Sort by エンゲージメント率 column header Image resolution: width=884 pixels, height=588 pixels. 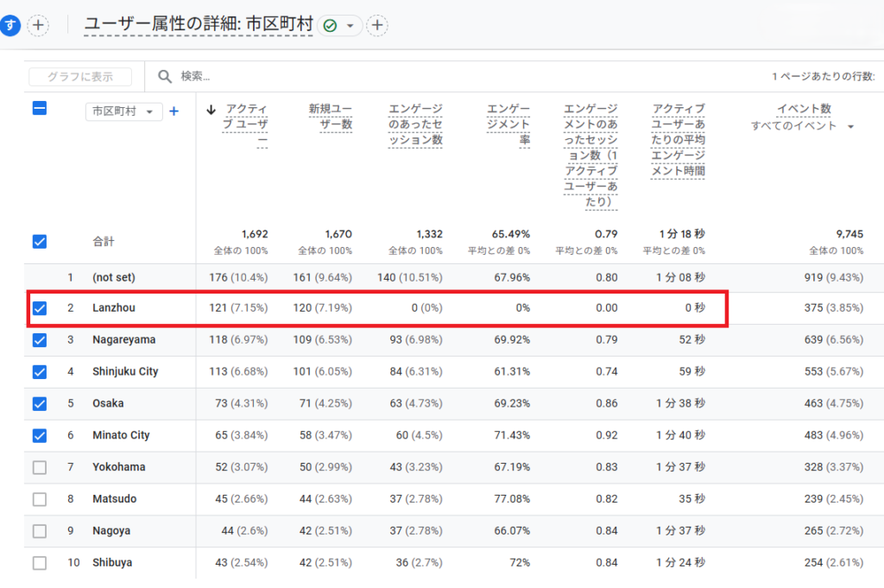tap(508, 124)
